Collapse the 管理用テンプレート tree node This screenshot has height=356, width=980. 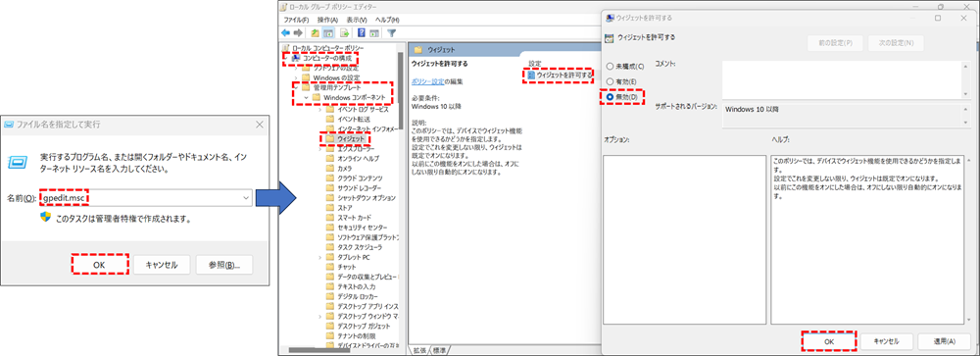[x=296, y=87]
